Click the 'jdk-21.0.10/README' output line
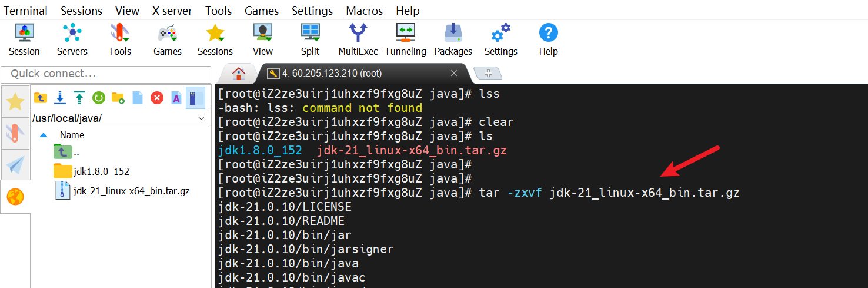This screenshot has height=288, width=868. [281, 221]
